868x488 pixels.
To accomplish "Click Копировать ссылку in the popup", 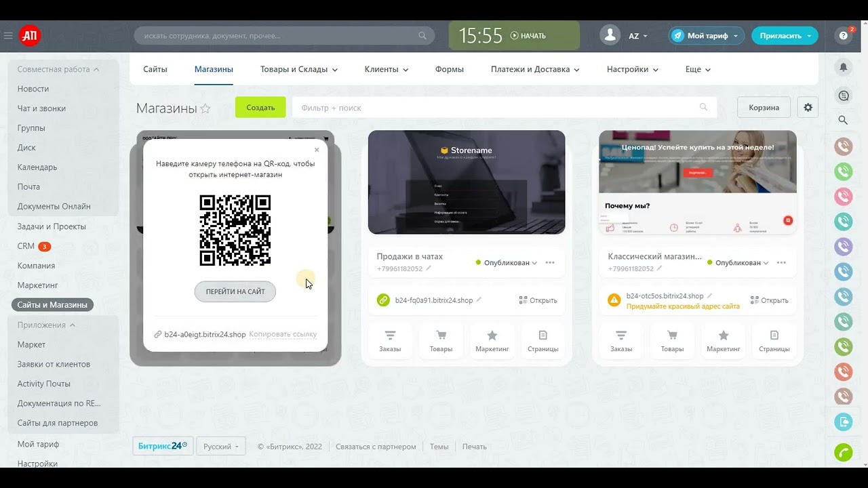I will coord(283,334).
